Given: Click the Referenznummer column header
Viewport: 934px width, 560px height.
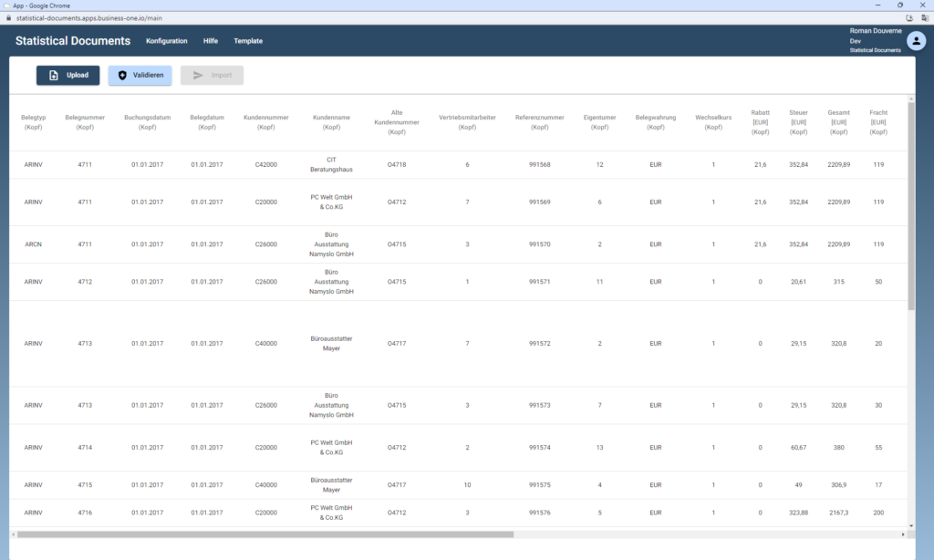Looking at the screenshot, I should (x=539, y=122).
